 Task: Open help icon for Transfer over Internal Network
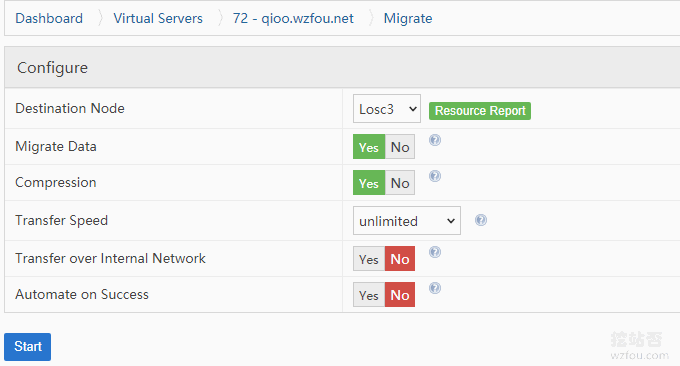point(435,252)
